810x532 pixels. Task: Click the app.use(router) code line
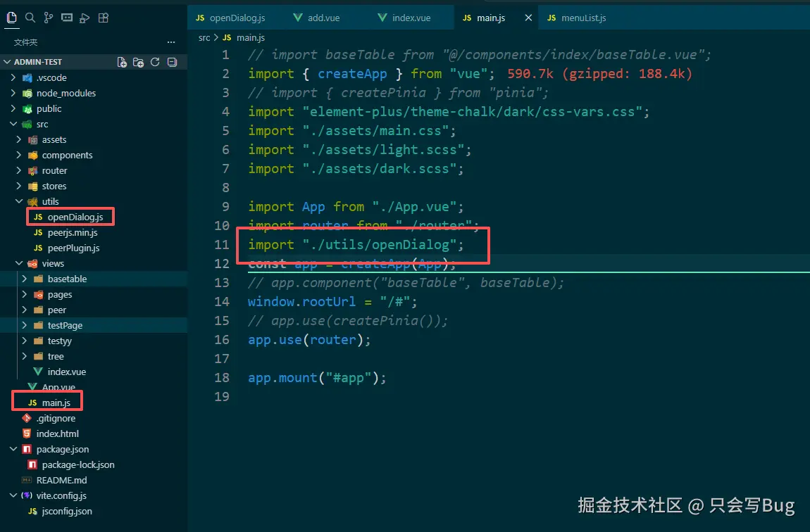[309, 339]
